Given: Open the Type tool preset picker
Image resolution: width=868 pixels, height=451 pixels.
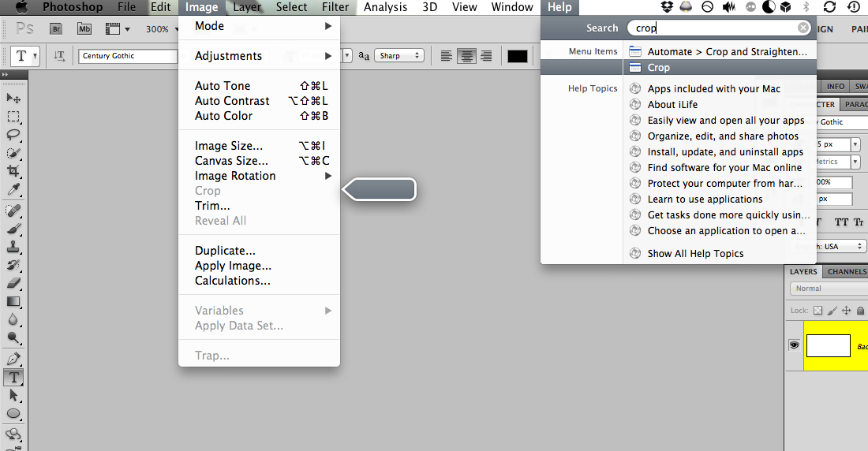Looking at the screenshot, I should click(x=25, y=56).
